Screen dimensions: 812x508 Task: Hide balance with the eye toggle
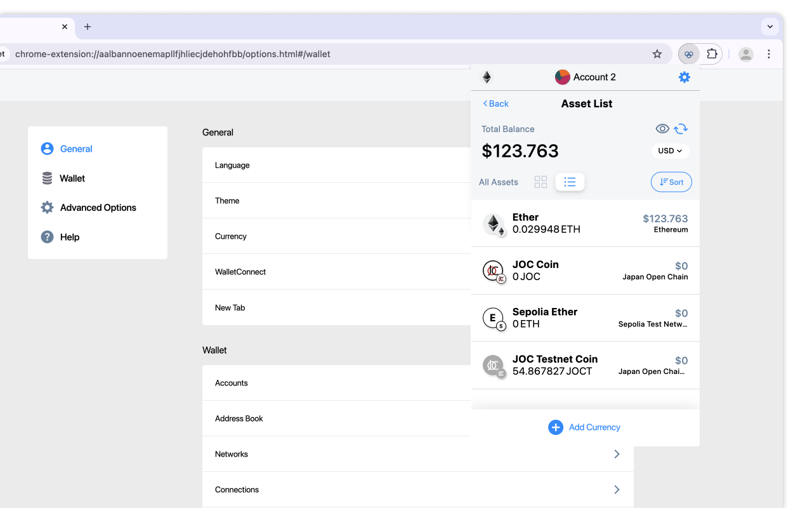point(662,128)
